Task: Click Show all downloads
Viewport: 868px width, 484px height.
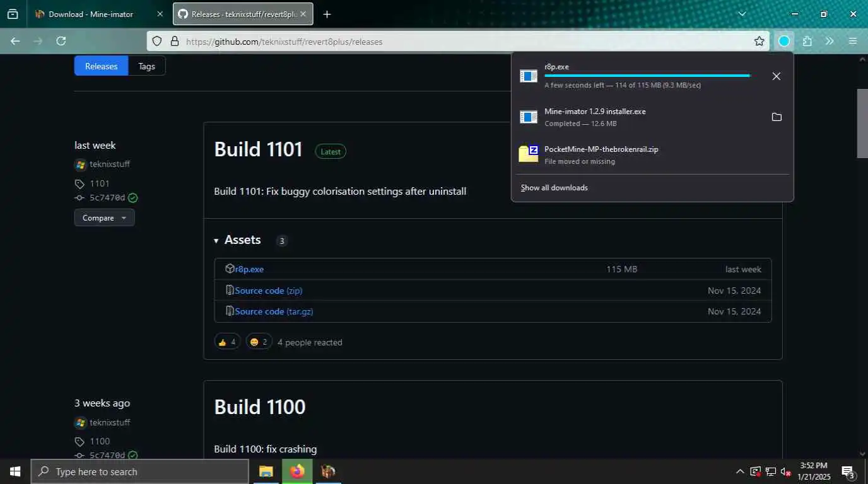Action: pyautogui.click(x=554, y=188)
